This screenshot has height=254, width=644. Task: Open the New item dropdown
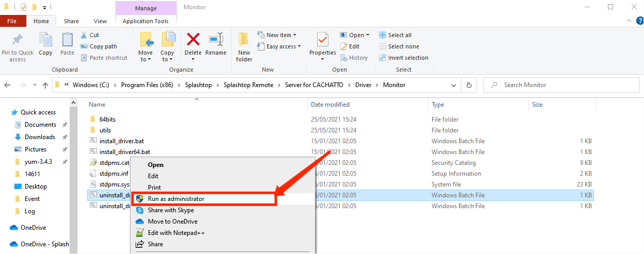[x=277, y=35]
